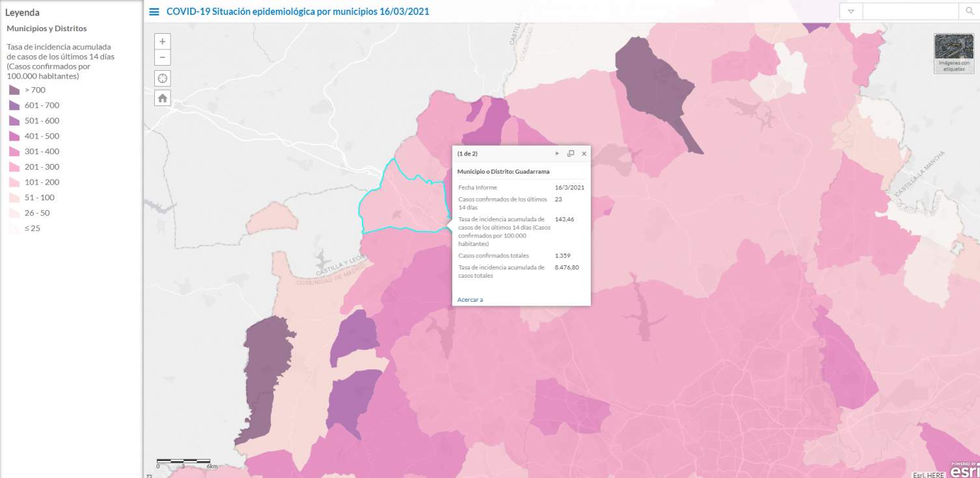Image resolution: width=980 pixels, height=478 pixels.
Task: Click the '> 700' legend color swatch
Action: pyautogui.click(x=14, y=90)
